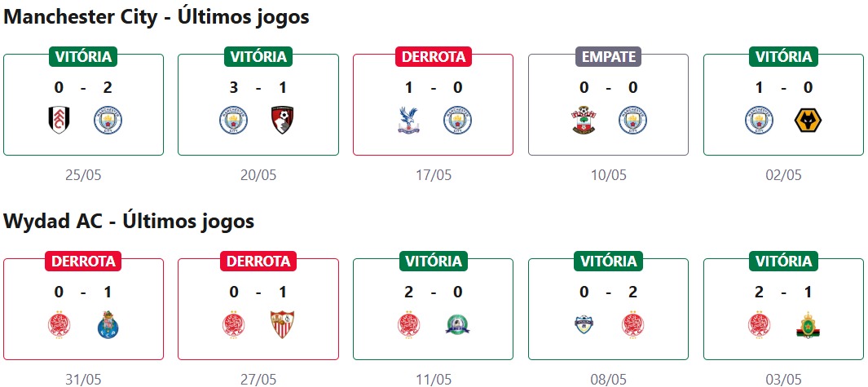Click DERROTA badge on Crystal Palace match
This screenshot has height=387, width=868.
[x=433, y=57]
